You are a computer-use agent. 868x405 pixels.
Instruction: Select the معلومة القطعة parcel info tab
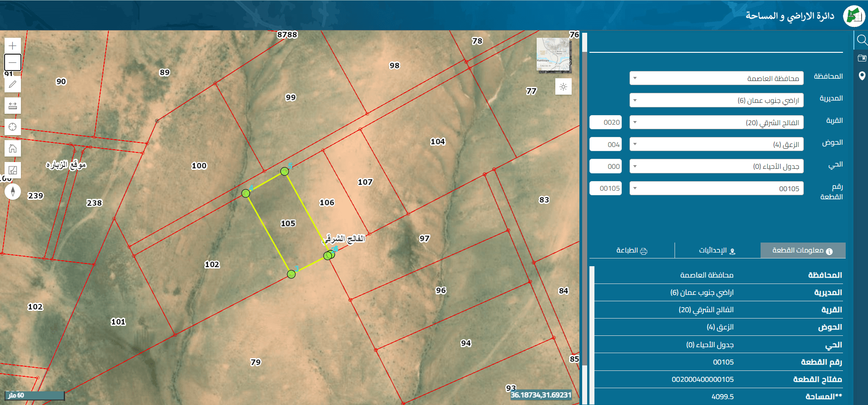(803, 250)
